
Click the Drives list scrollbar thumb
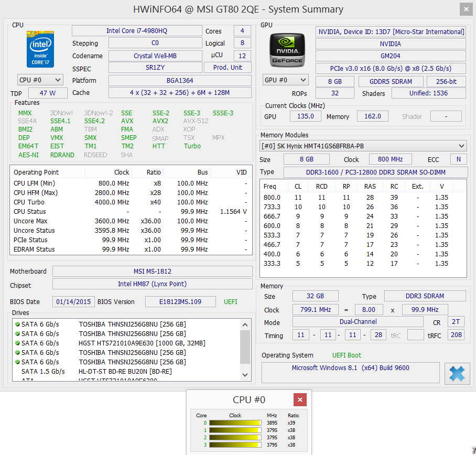(x=245, y=347)
